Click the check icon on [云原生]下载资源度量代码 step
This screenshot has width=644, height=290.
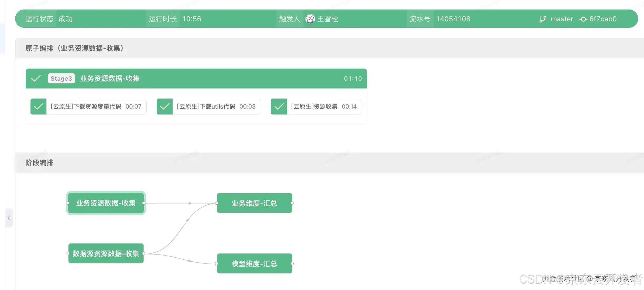[x=38, y=106]
